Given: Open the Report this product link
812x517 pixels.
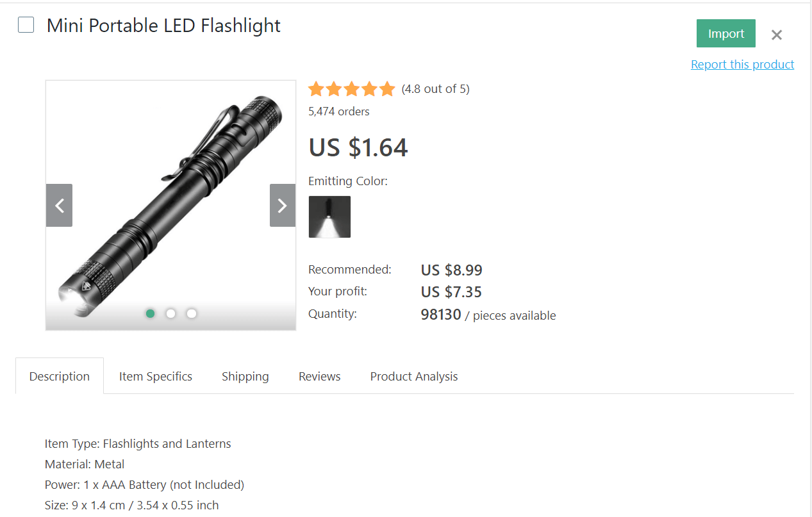Looking at the screenshot, I should [742, 64].
